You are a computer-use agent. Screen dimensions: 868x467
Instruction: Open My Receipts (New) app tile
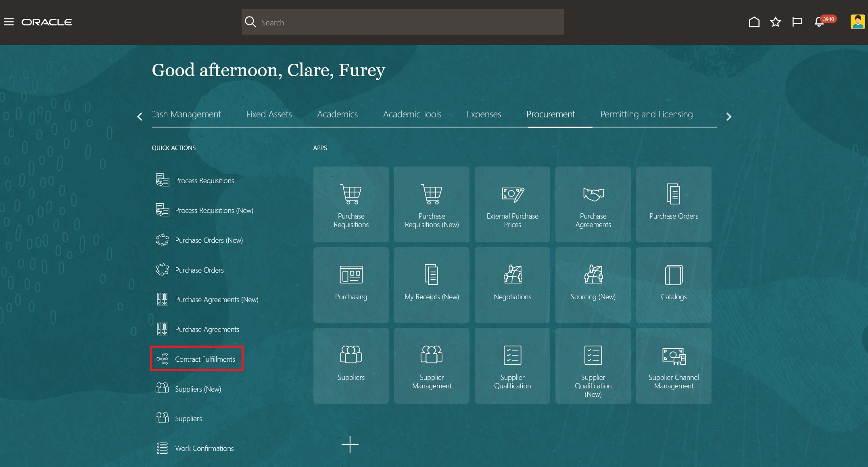(432, 285)
